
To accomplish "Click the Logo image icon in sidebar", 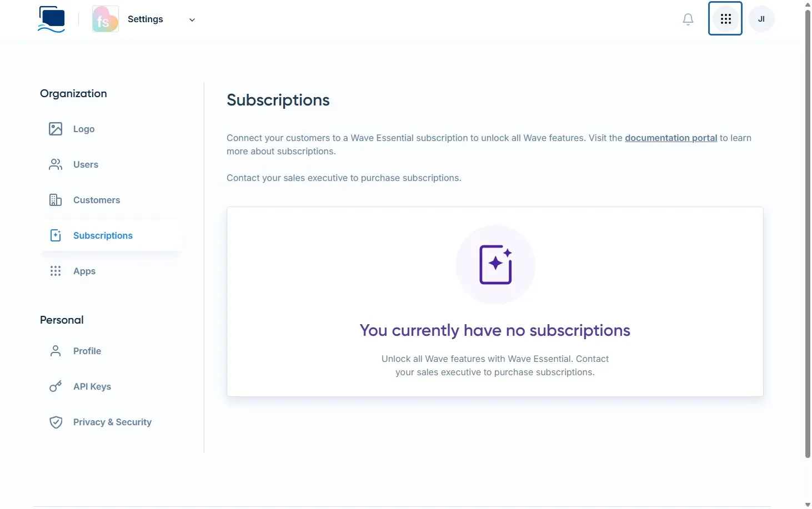I will coord(56,129).
